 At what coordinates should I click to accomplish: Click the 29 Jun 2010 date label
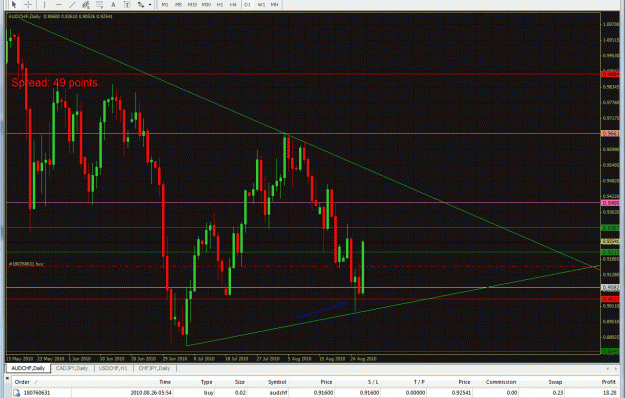[174, 359]
